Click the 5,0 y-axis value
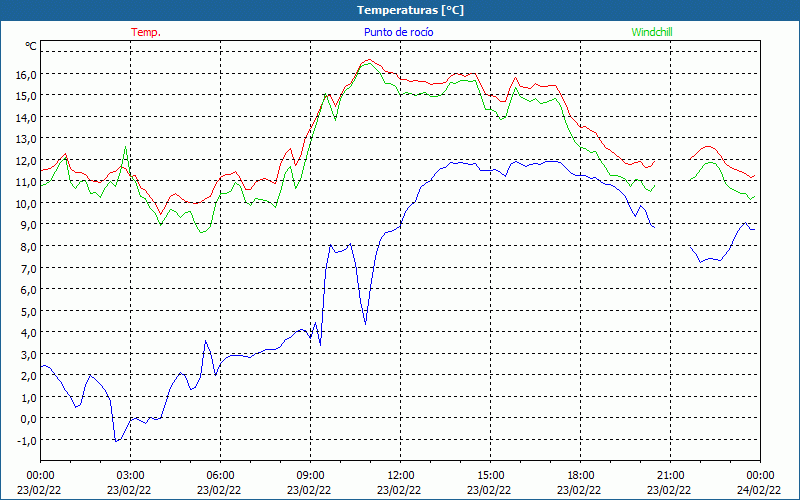The width and height of the screenshot is (800, 500). [x=29, y=311]
